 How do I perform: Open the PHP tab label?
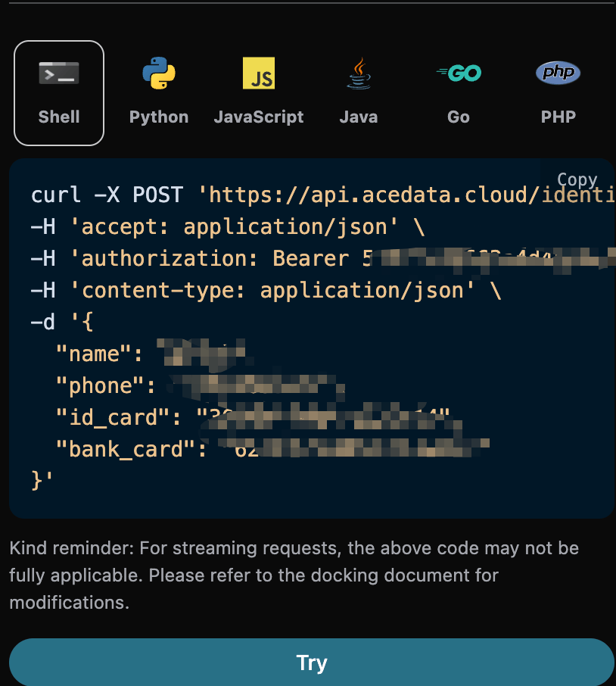(558, 117)
